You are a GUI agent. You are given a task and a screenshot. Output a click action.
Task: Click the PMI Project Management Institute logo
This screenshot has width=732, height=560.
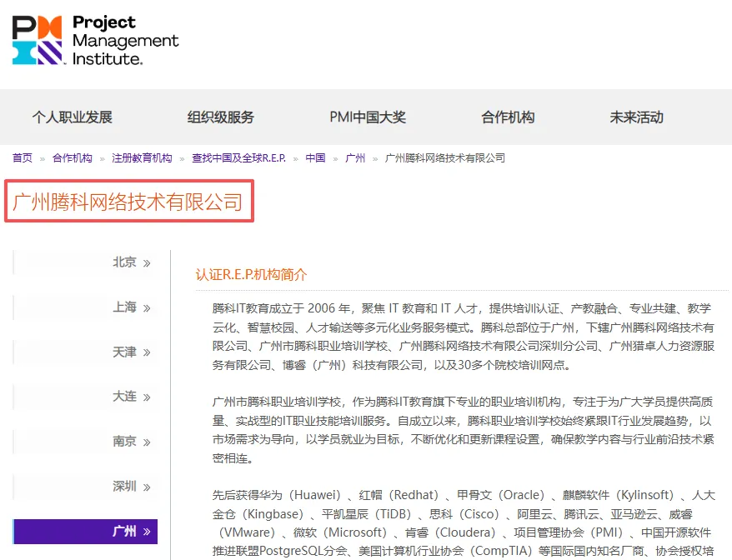click(95, 40)
